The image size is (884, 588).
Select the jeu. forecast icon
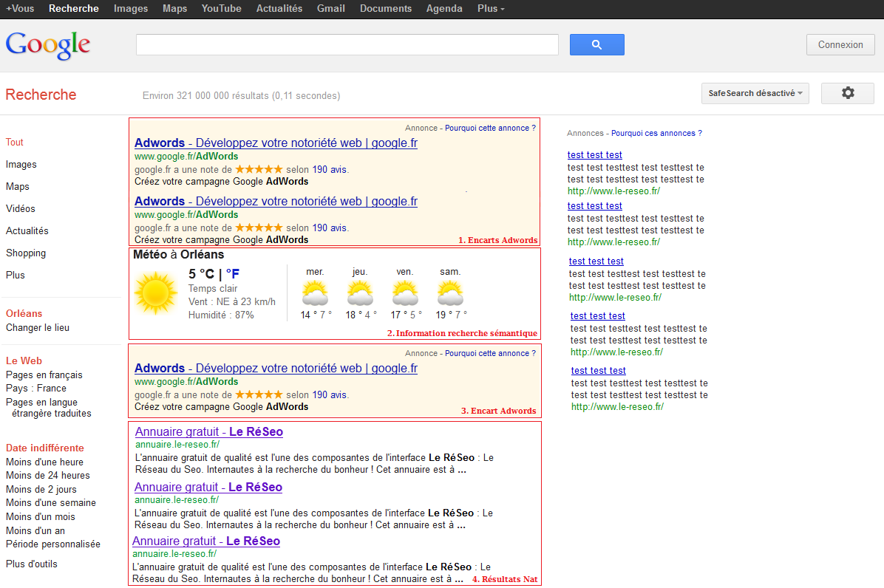point(360,293)
